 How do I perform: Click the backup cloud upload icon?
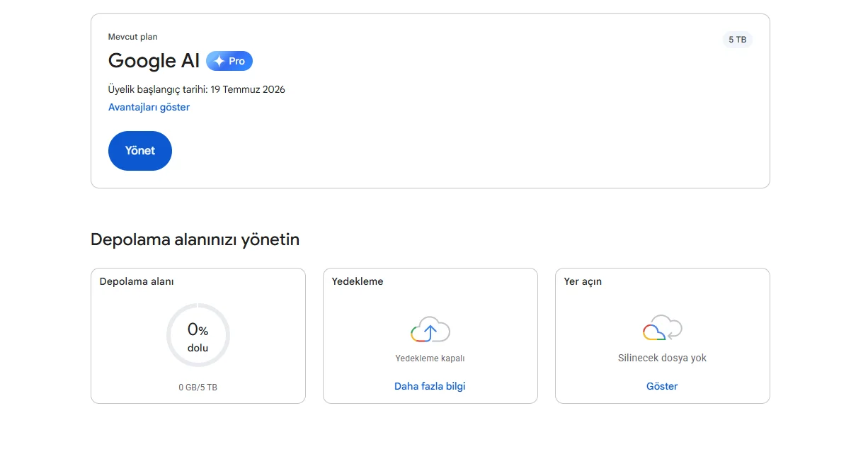430,329
